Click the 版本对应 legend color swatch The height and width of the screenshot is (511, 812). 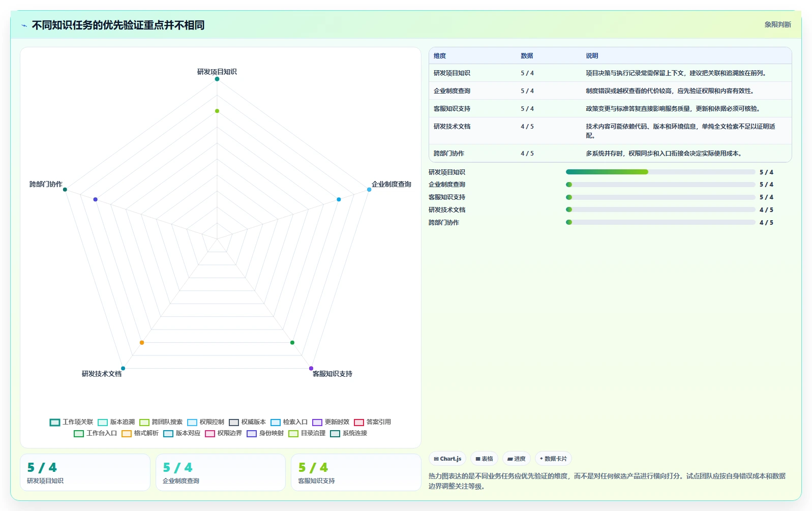[x=168, y=434]
